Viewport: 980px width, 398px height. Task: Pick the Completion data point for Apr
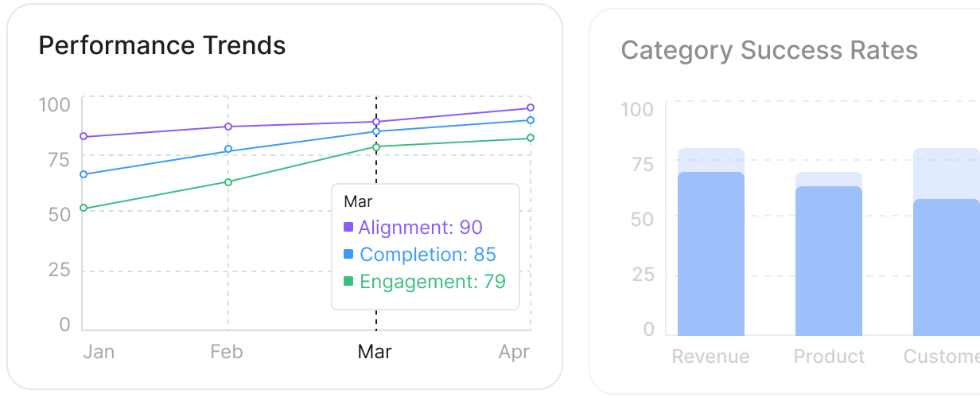(x=531, y=120)
